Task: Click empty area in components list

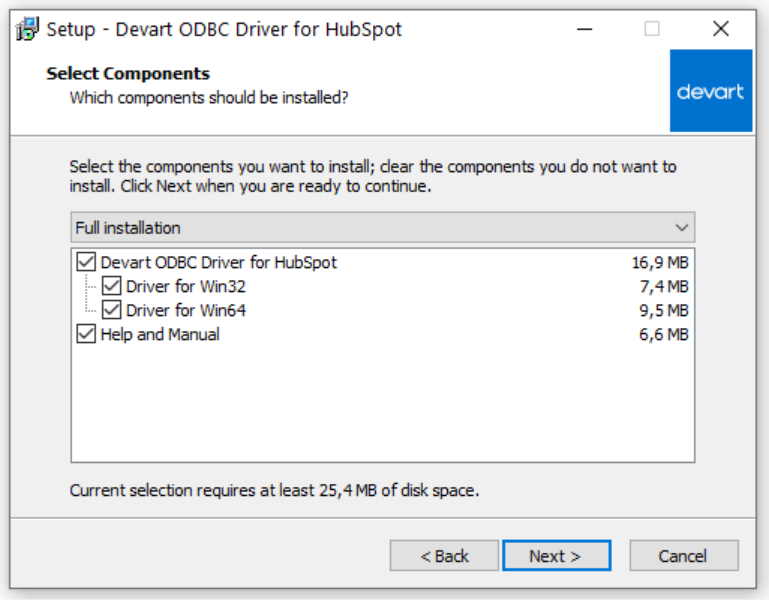Action: 382,410
